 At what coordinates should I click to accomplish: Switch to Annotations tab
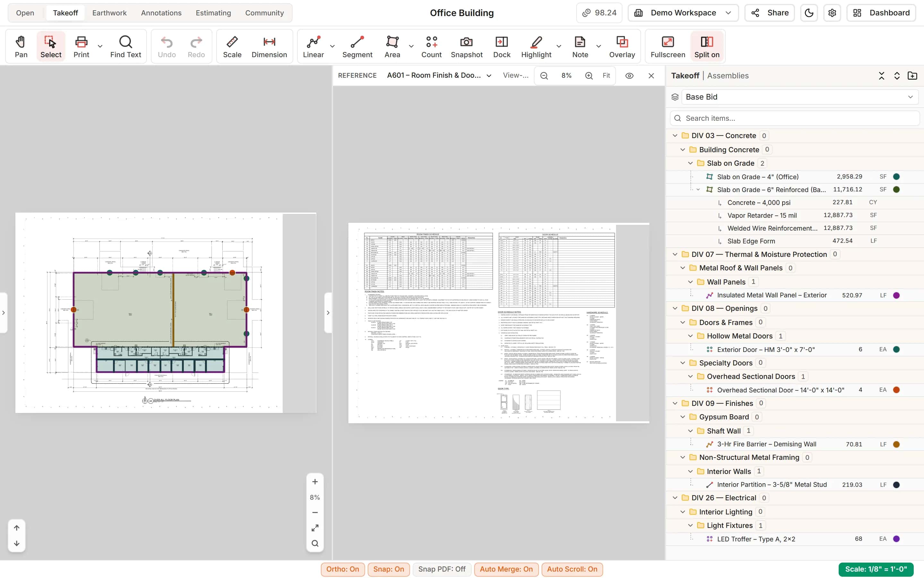161,13
